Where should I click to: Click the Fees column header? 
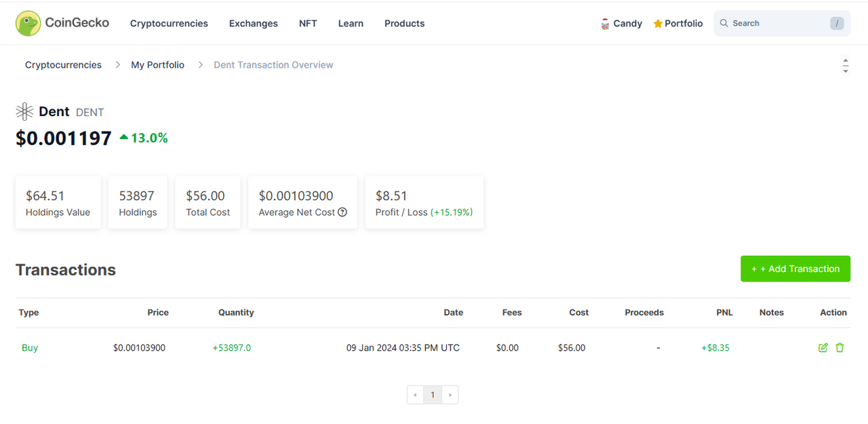click(x=512, y=313)
